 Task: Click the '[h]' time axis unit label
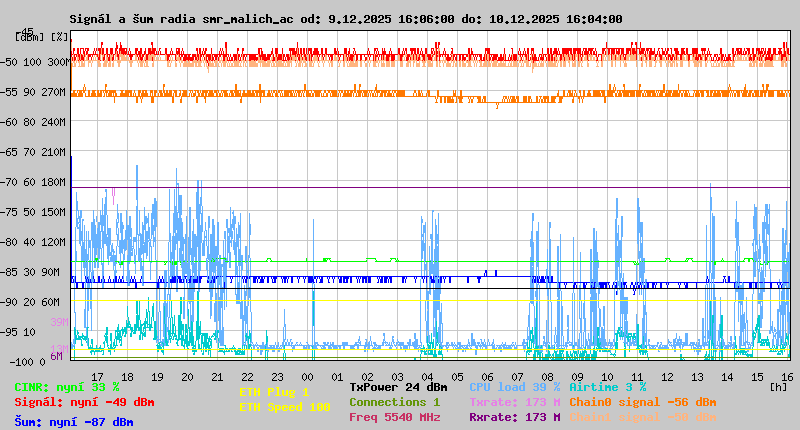click(778, 387)
